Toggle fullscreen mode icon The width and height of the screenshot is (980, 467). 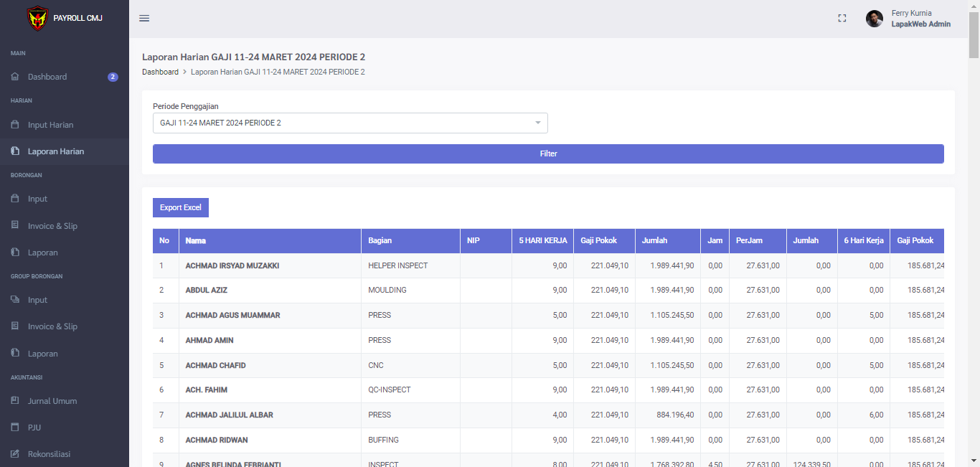(x=842, y=19)
